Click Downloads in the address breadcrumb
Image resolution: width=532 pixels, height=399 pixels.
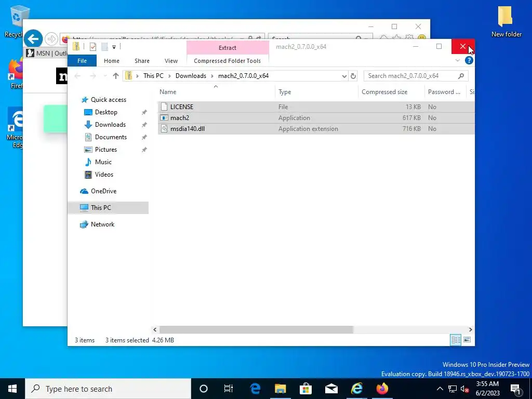(191, 76)
